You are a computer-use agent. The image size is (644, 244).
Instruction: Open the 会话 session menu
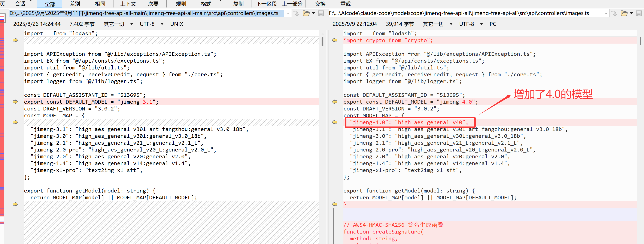20,4
